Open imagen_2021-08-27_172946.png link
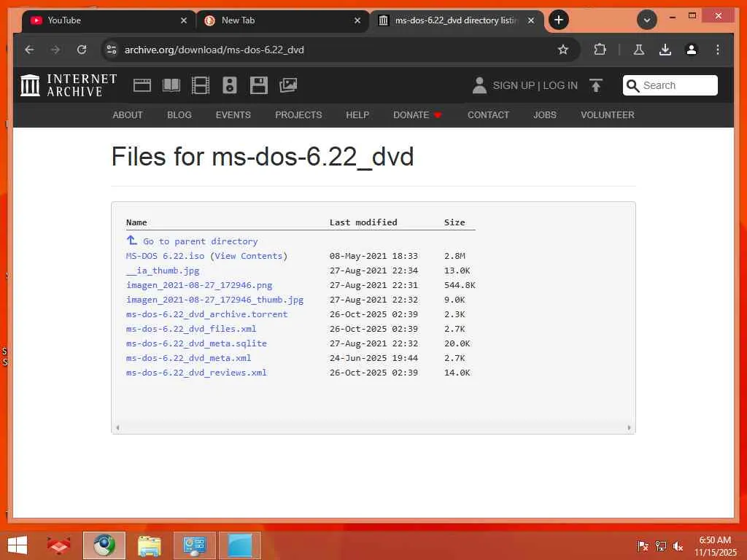The width and height of the screenshot is (747, 560). pyautogui.click(x=199, y=285)
